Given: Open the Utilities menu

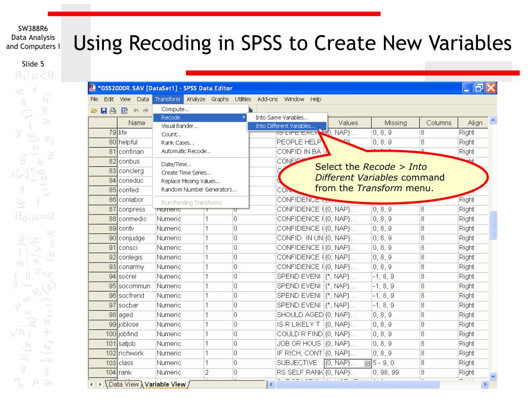Looking at the screenshot, I should 243,99.
